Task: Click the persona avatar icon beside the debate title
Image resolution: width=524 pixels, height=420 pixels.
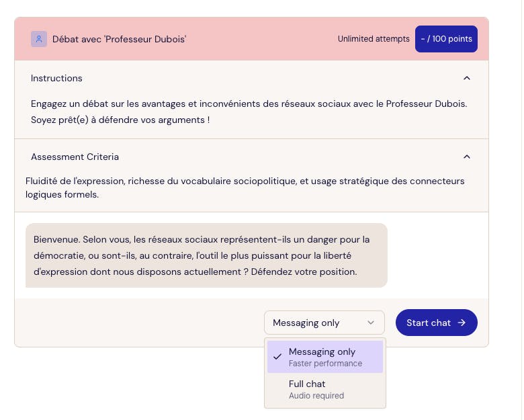Action: (39, 39)
